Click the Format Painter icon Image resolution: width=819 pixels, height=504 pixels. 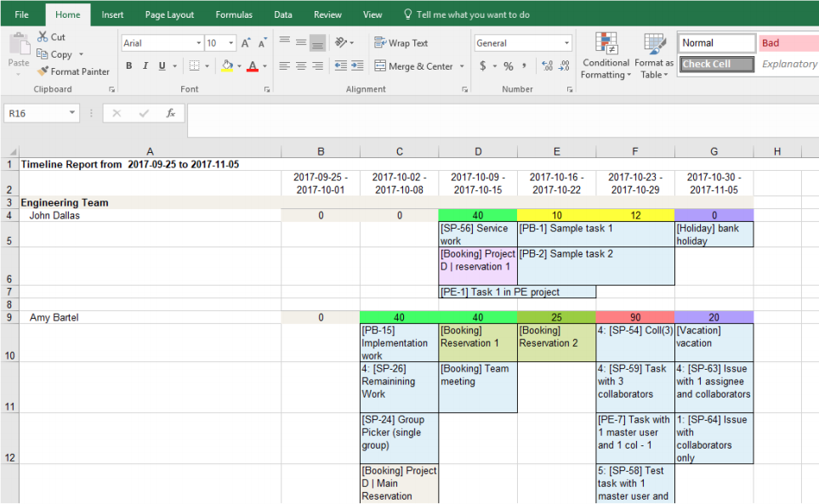[x=43, y=72]
